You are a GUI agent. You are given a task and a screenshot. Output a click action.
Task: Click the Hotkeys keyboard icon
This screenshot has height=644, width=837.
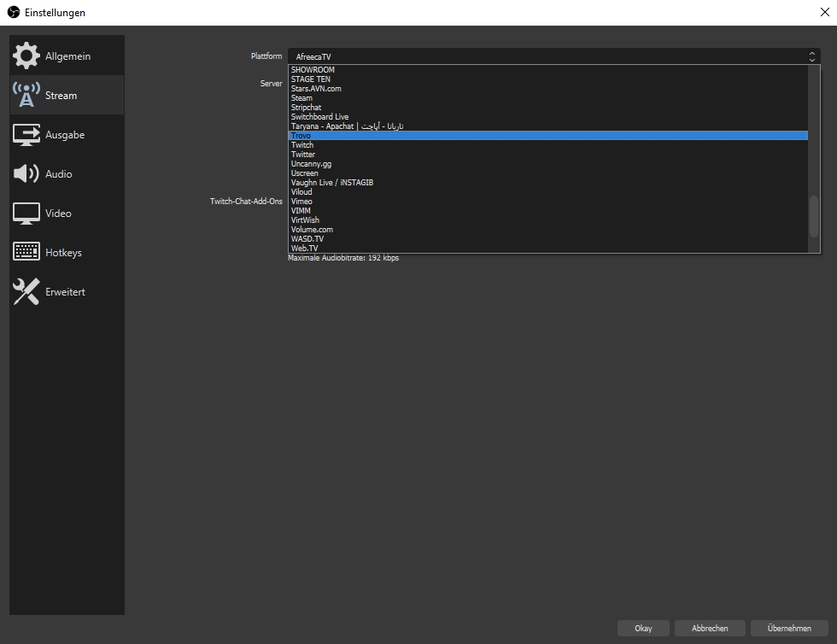[x=26, y=253]
